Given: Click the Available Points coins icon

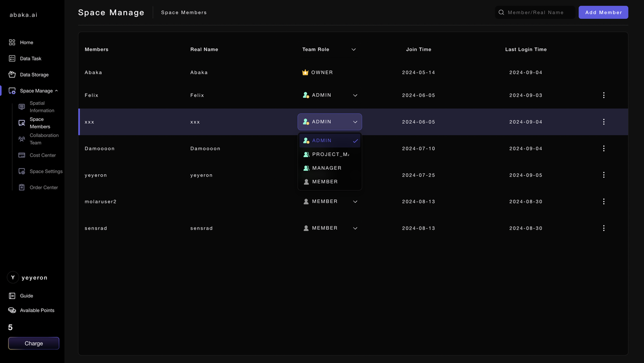Looking at the screenshot, I should tap(12, 310).
